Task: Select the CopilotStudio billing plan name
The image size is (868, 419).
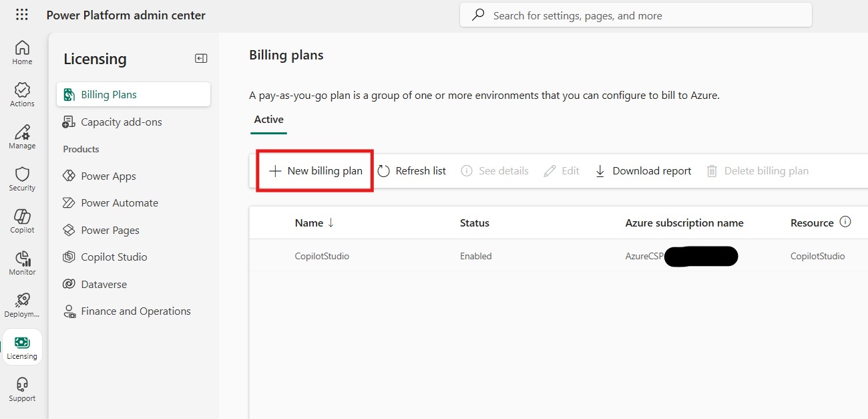Action: point(322,256)
